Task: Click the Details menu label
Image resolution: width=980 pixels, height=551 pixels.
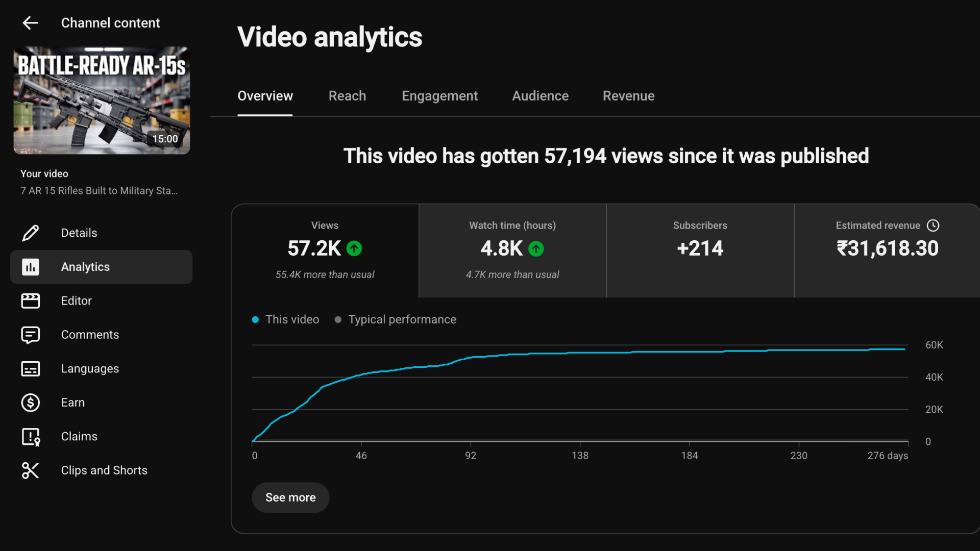Action: [x=79, y=233]
